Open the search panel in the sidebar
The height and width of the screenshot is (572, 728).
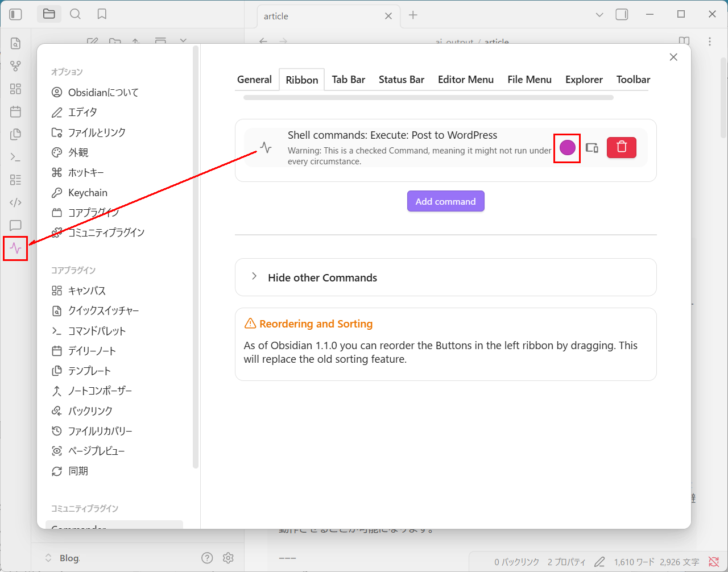[x=75, y=14]
